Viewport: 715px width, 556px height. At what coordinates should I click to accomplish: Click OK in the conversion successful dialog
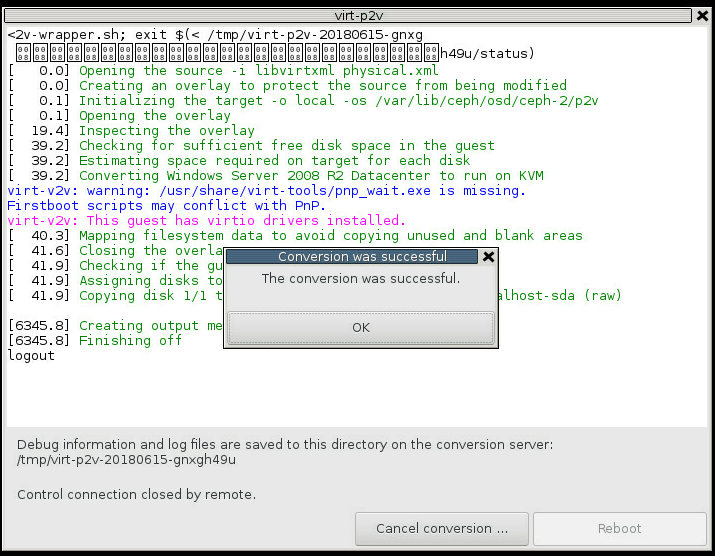(x=361, y=327)
